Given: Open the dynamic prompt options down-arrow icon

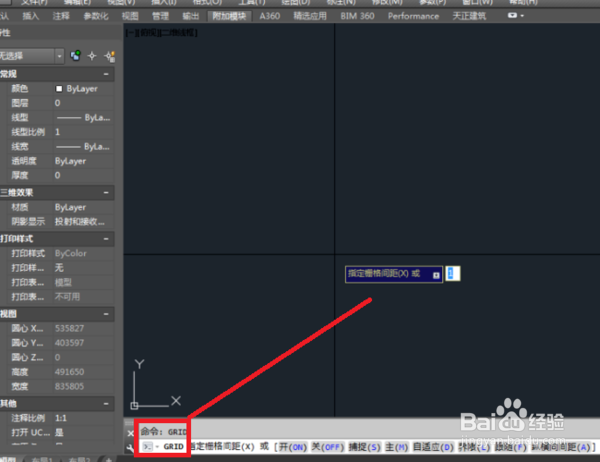Looking at the screenshot, I should (x=436, y=275).
